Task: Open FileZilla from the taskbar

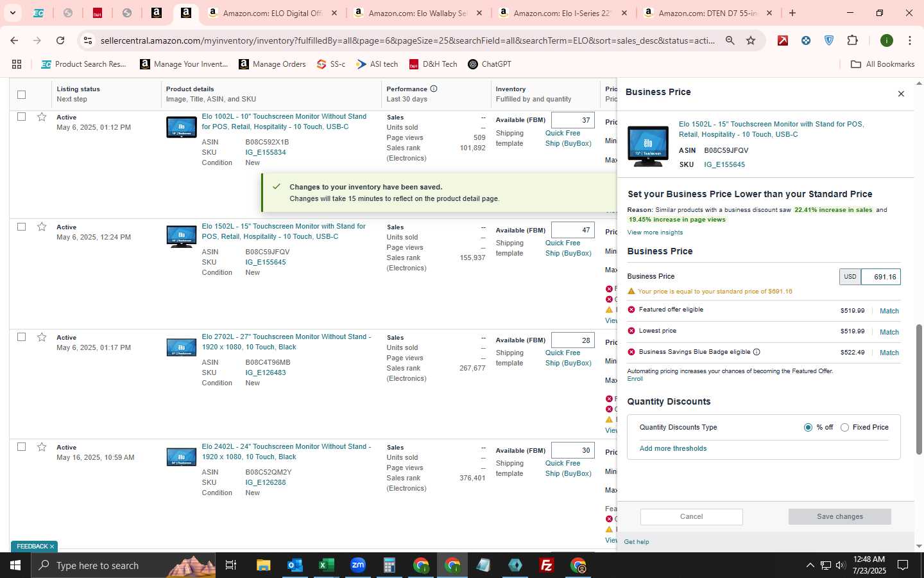Action: pos(546,565)
